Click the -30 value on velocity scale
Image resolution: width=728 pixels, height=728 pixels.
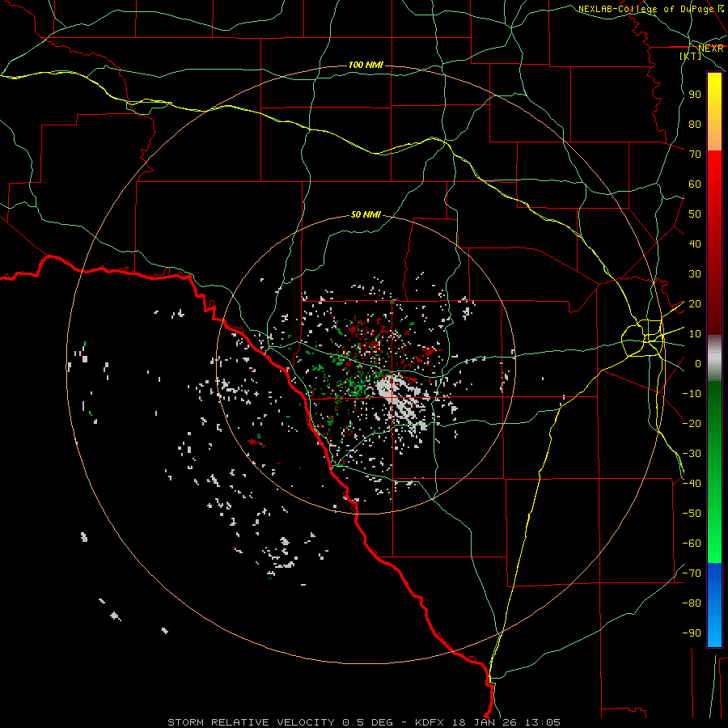point(692,454)
